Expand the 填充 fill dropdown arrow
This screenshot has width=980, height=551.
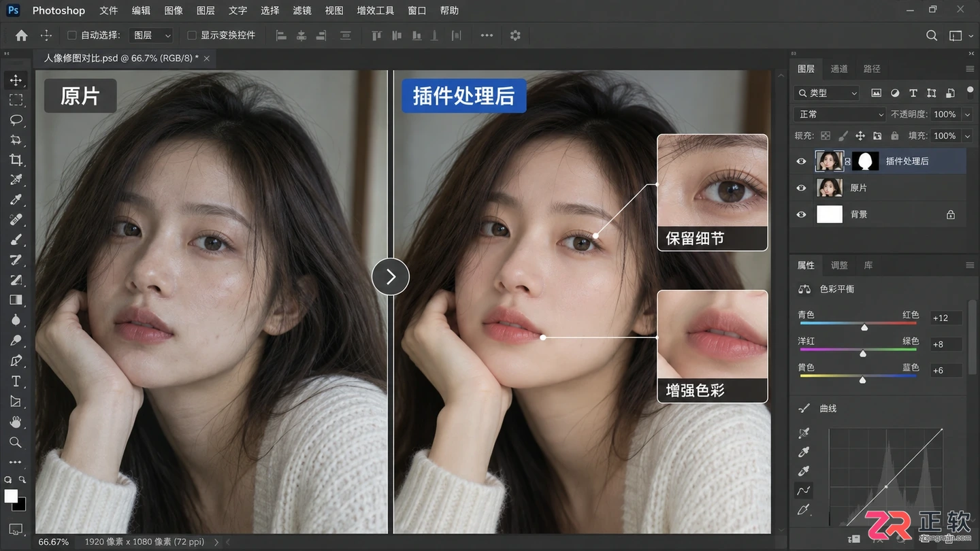click(968, 136)
